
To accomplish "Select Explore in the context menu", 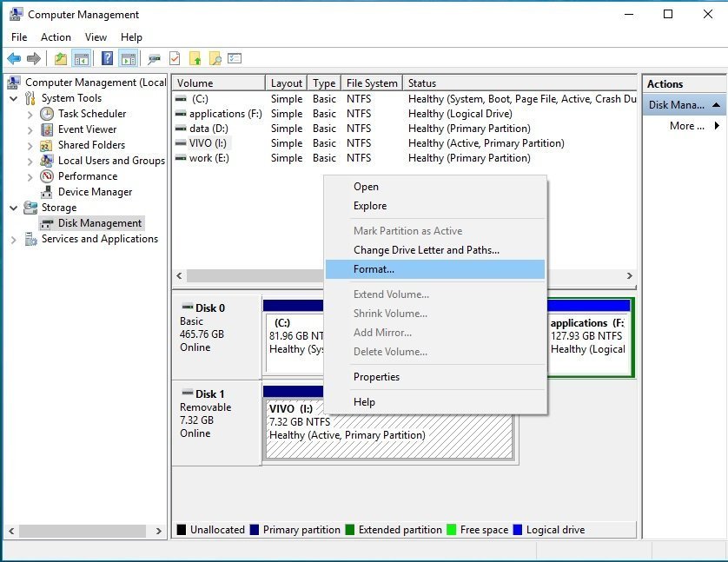I will (435, 206).
